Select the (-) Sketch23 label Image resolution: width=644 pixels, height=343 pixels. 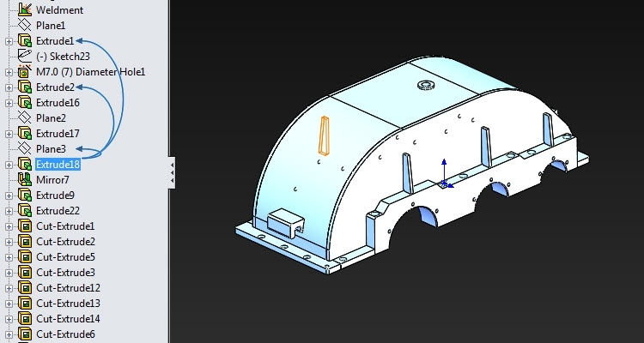point(63,57)
